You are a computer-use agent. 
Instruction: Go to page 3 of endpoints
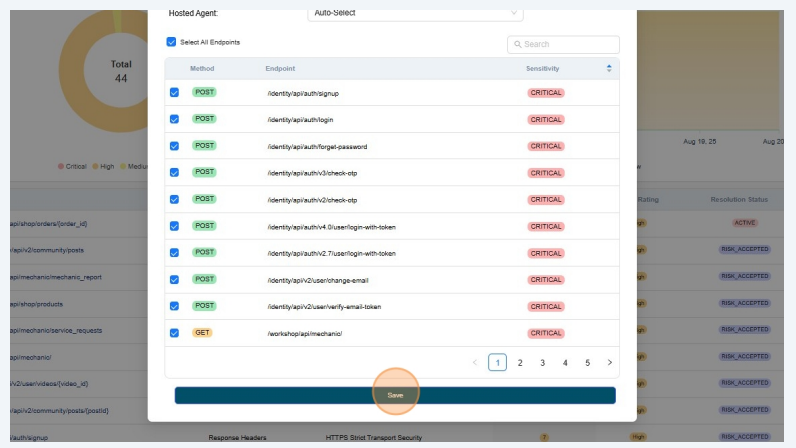(x=542, y=363)
